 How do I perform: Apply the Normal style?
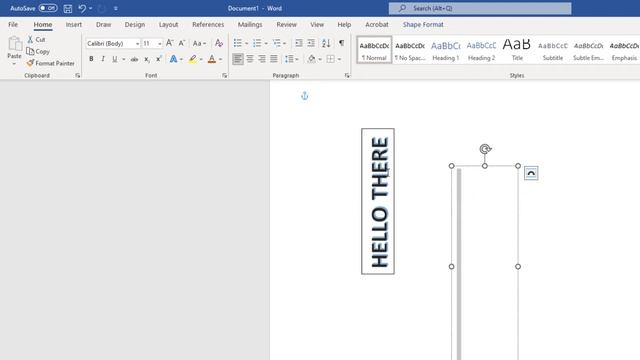click(374, 50)
